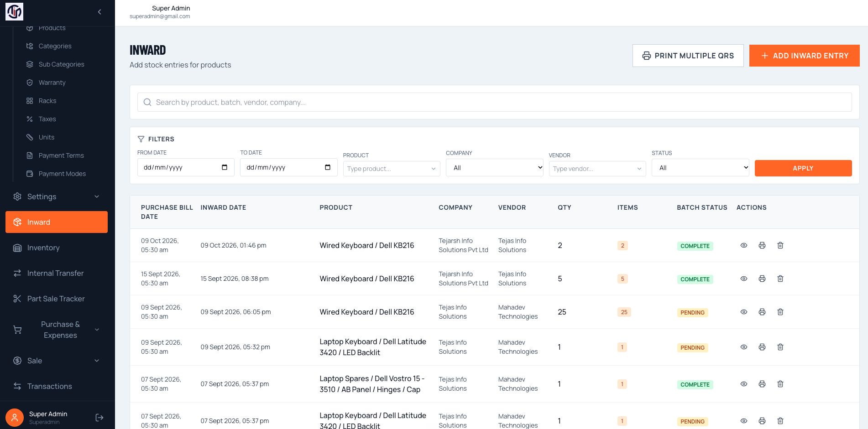
Task: View the Laptop Spares Dell Vostro entry
Action: (743, 384)
